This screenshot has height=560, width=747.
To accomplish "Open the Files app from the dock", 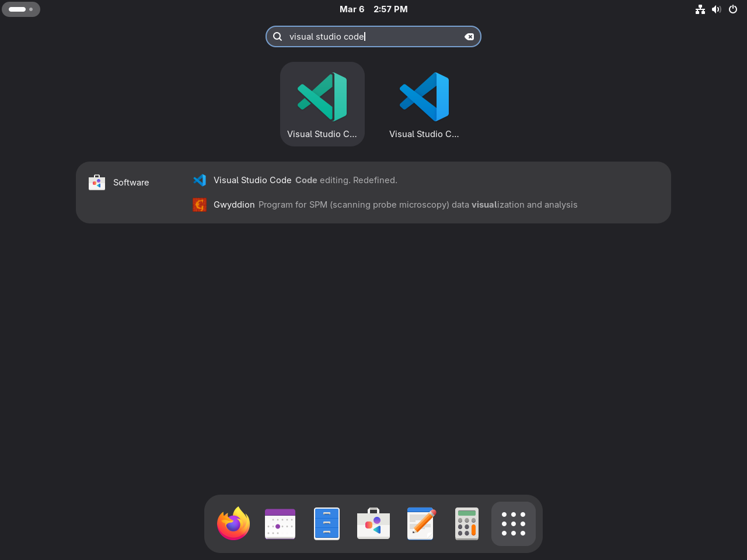I will click(x=326, y=524).
